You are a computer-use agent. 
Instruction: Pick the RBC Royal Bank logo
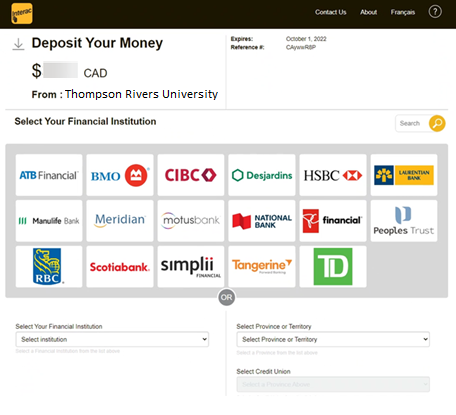[49, 267]
